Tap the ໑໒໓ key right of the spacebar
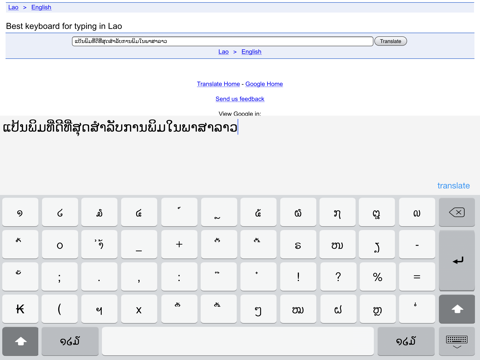 click(x=406, y=341)
